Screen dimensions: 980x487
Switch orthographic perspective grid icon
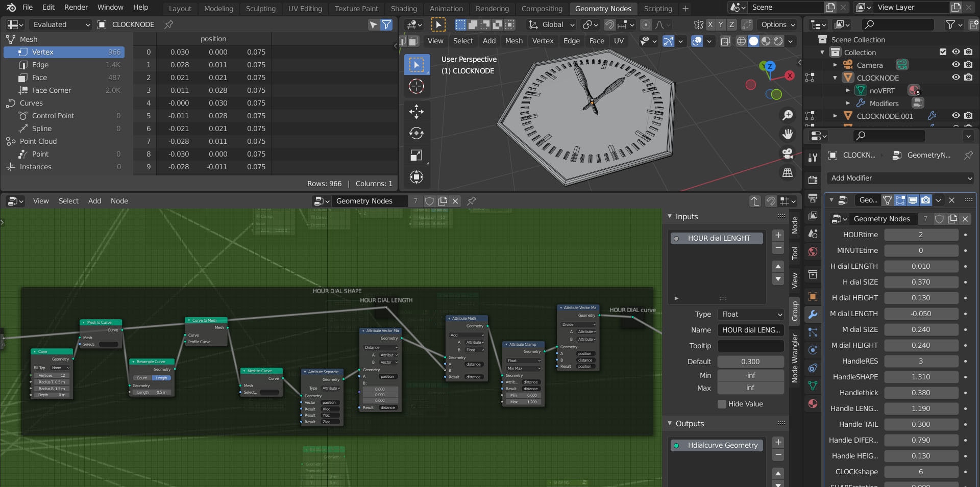point(788,173)
